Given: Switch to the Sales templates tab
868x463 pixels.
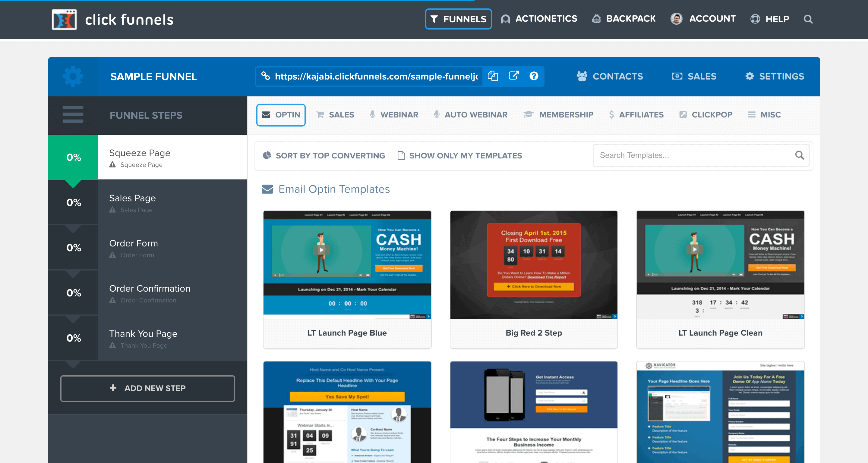Looking at the screenshot, I should click(335, 115).
